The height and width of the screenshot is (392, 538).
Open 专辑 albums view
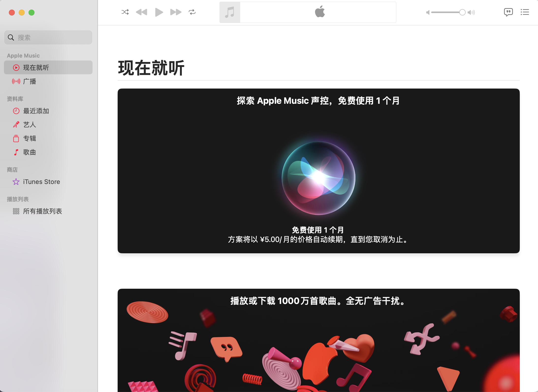tap(30, 138)
